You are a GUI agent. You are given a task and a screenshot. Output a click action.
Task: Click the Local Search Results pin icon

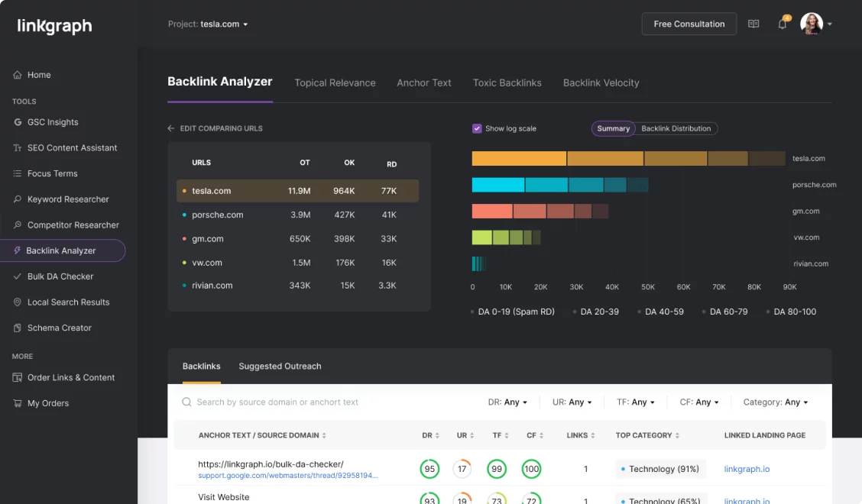tap(17, 302)
